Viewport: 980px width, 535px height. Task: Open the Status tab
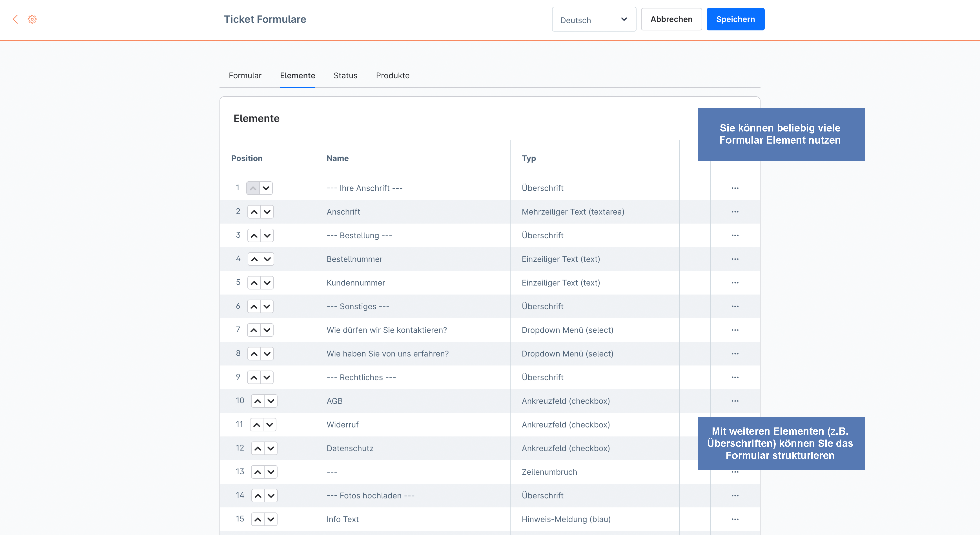point(345,75)
